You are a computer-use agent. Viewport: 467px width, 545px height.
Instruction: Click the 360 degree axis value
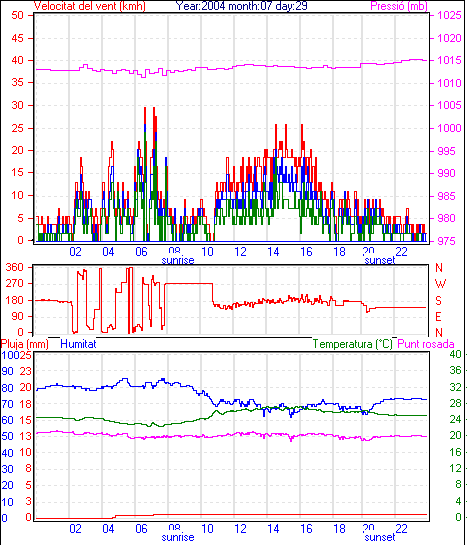15,268
